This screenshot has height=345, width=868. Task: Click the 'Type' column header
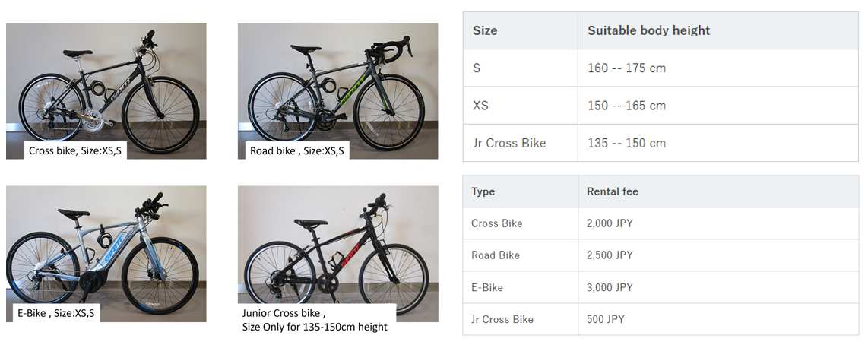click(483, 191)
